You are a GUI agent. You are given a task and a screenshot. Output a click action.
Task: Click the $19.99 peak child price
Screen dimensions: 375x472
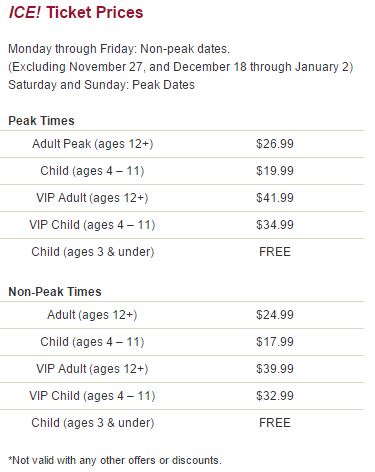point(275,171)
